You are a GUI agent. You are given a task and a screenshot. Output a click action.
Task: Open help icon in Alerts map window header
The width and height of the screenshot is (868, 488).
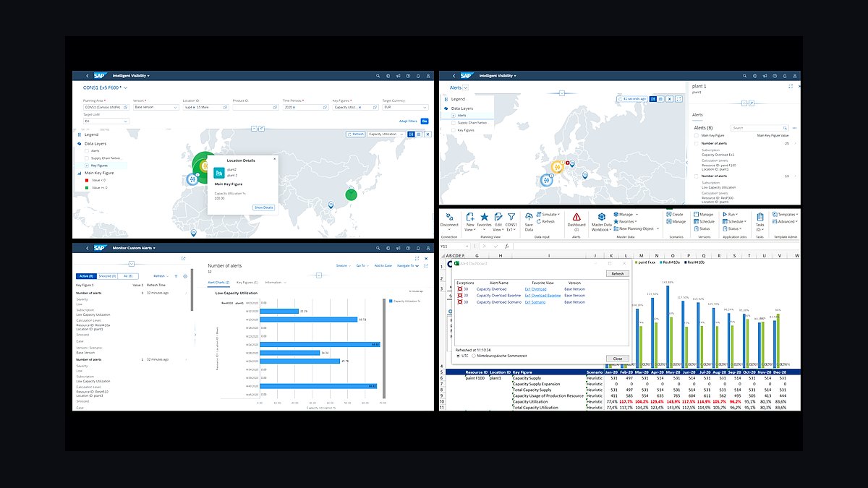(775, 75)
